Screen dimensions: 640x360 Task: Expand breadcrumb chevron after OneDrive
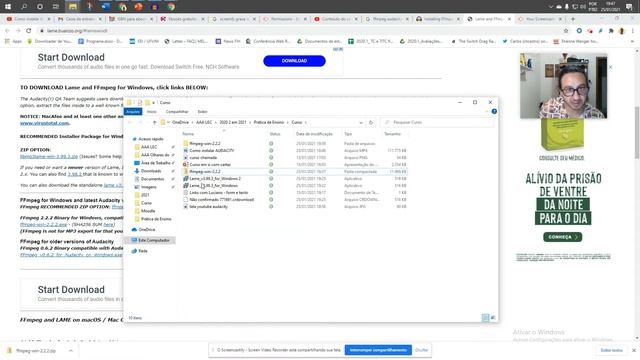(x=192, y=122)
